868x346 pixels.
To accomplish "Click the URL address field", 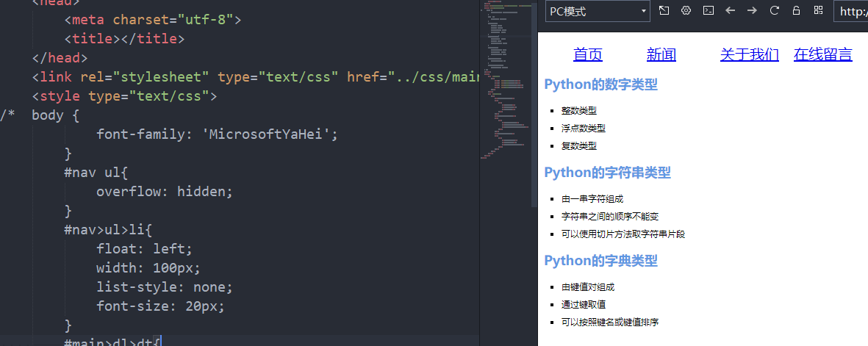I will click(851, 11).
